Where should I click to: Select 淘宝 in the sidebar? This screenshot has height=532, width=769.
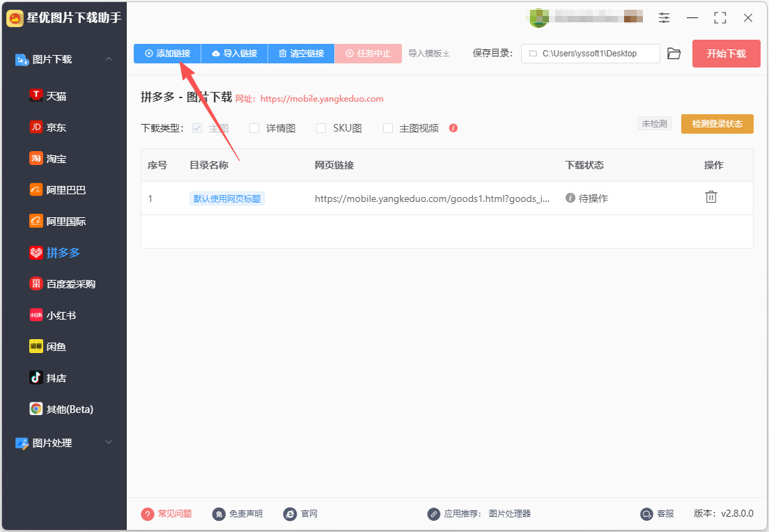coord(56,159)
